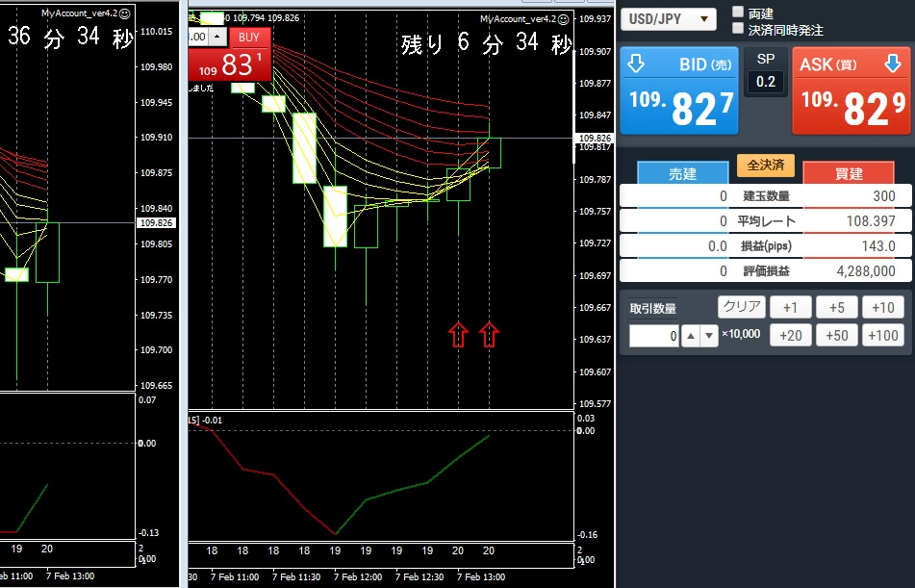Open the USD/JPY currency pair dropdown
Viewport: 915px width, 588px height.
(668, 19)
